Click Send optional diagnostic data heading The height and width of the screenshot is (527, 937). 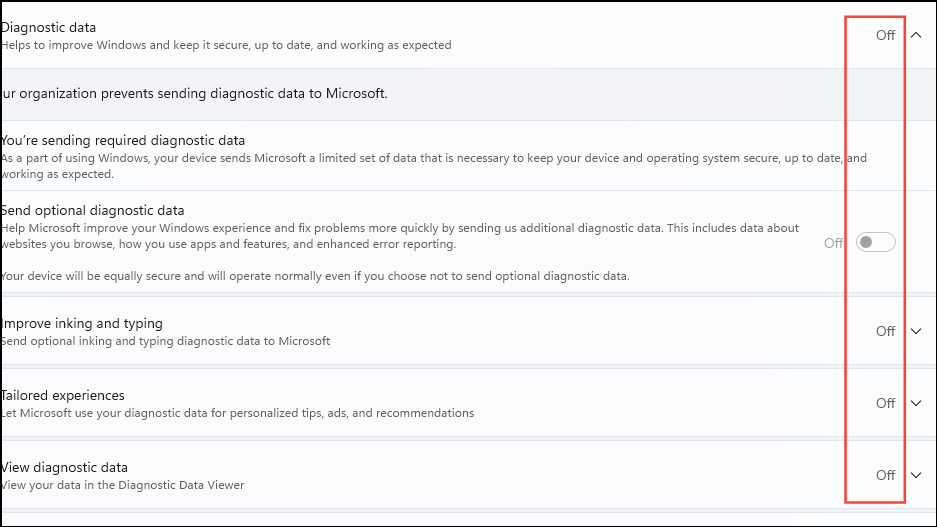[93, 210]
